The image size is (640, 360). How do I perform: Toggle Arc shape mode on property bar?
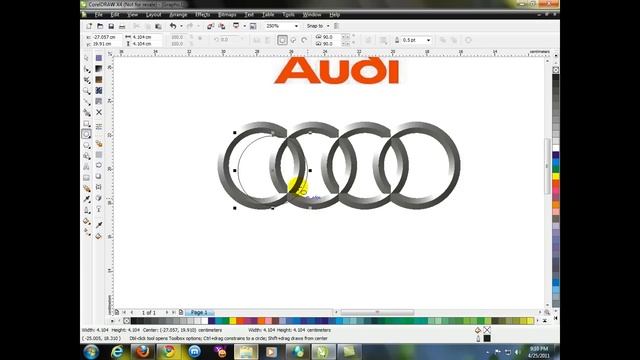point(304,40)
